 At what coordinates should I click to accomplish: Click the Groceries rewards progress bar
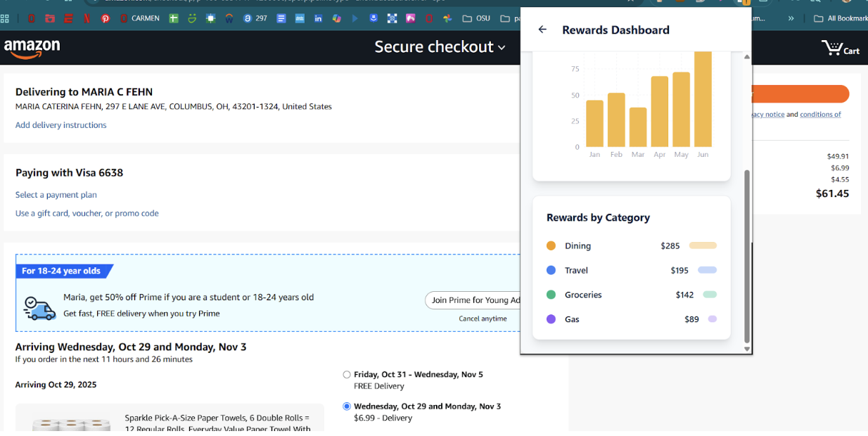(709, 295)
